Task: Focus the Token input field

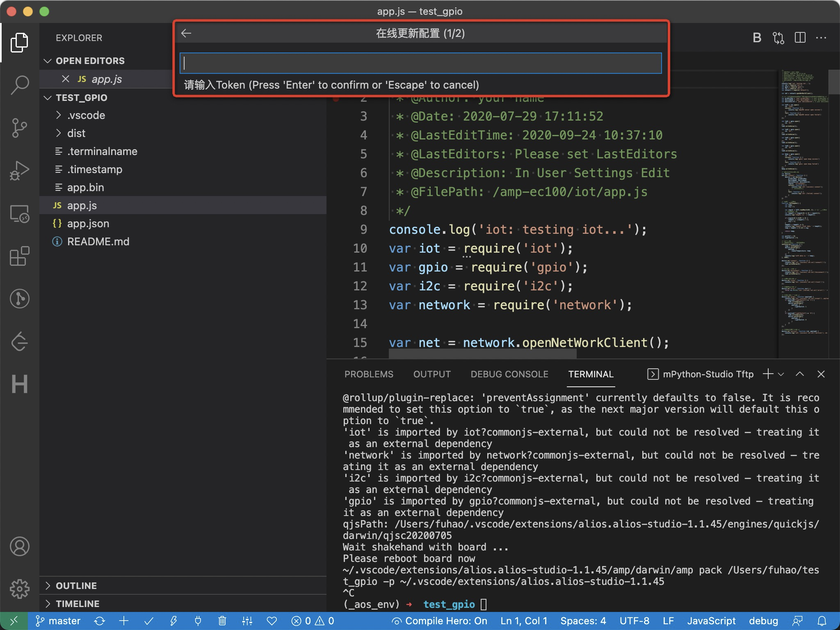Action: pos(421,63)
